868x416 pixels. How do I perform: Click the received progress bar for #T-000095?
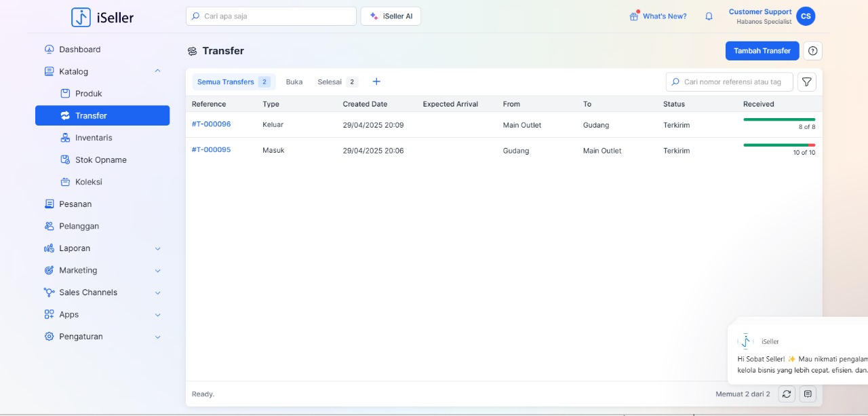(x=778, y=145)
